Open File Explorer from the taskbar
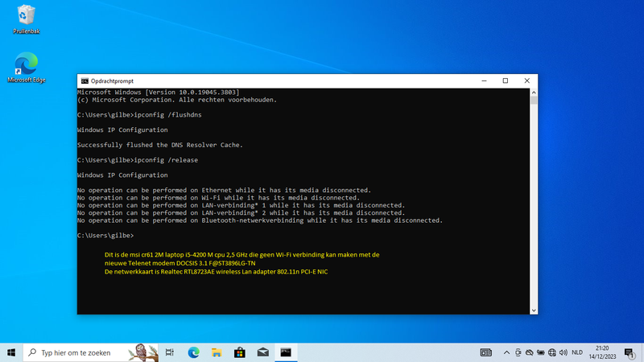This screenshot has width=644, height=362. click(x=217, y=352)
